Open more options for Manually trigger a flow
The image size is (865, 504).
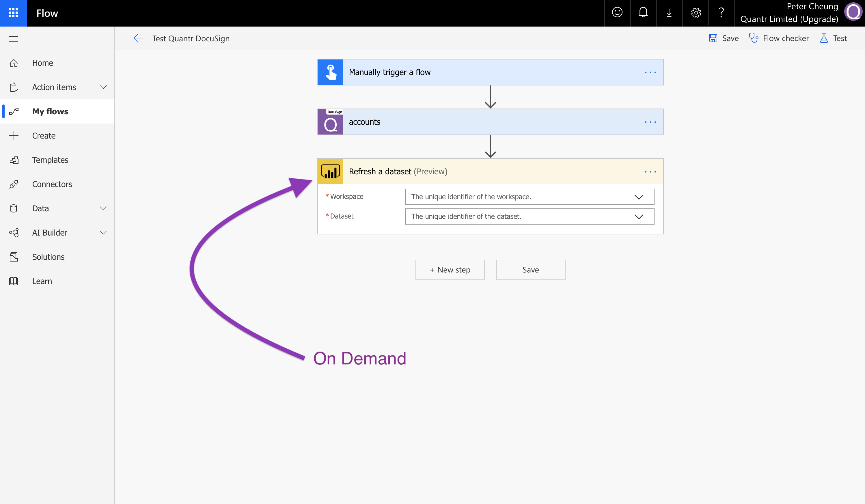click(650, 72)
